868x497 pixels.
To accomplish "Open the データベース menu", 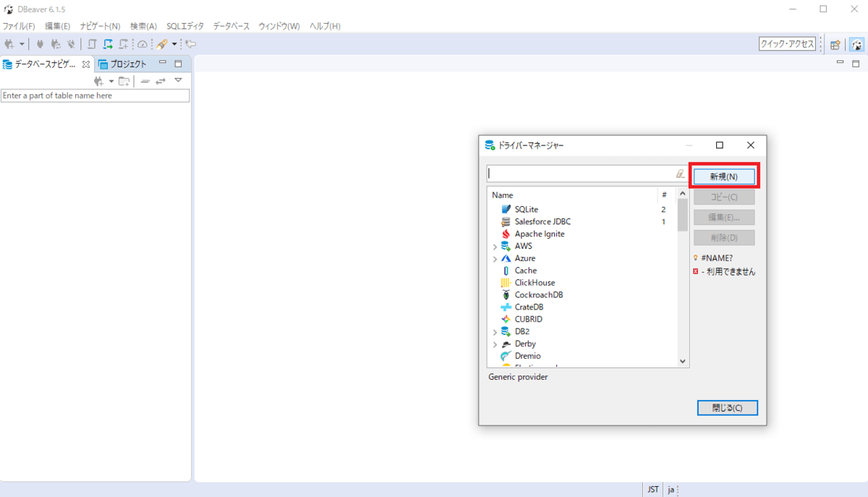I will coord(232,26).
